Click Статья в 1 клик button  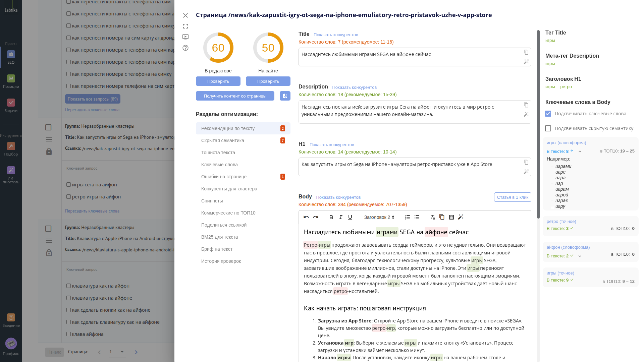coord(513,197)
